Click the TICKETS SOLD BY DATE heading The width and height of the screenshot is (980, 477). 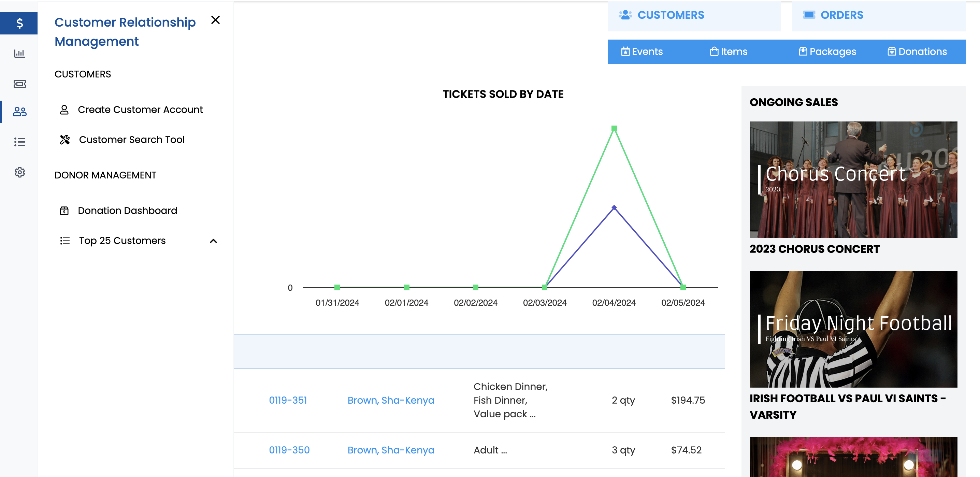click(503, 94)
